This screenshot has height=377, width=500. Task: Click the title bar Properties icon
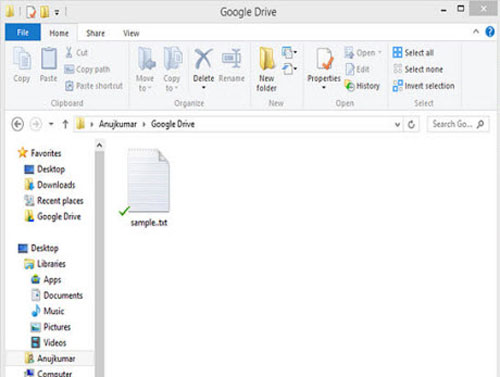[x=31, y=12]
